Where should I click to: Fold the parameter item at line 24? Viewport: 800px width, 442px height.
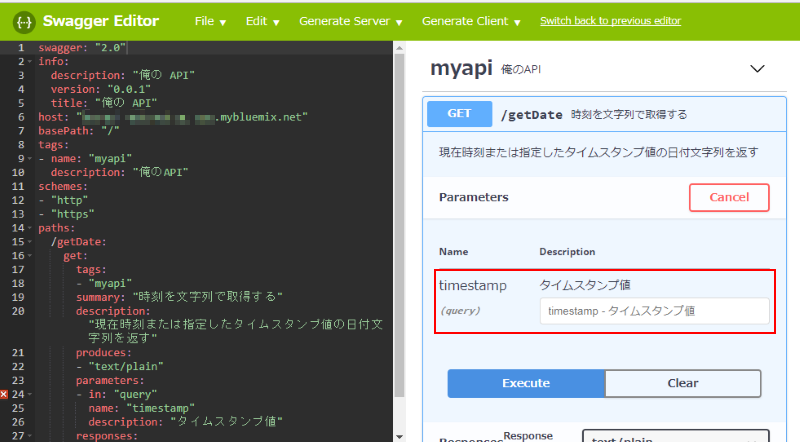click(30, 395)
